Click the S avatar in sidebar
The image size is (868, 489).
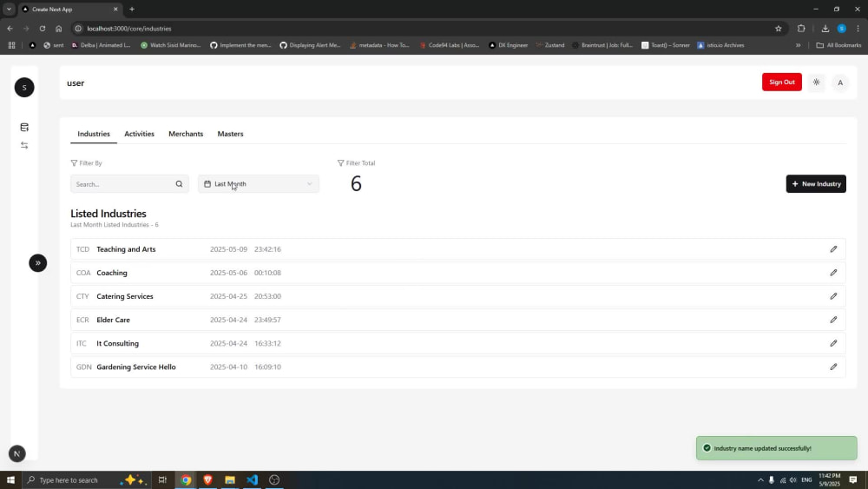pos(24,88)
